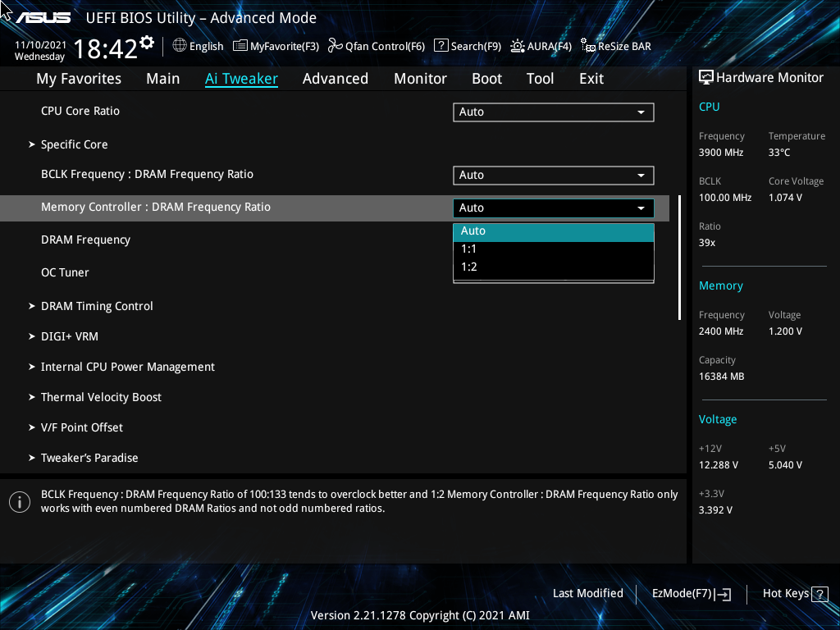The height and width of the screenshot is (630, 840).
Task: Open AURA(F4) settings
Action: (x=541, y=46)
